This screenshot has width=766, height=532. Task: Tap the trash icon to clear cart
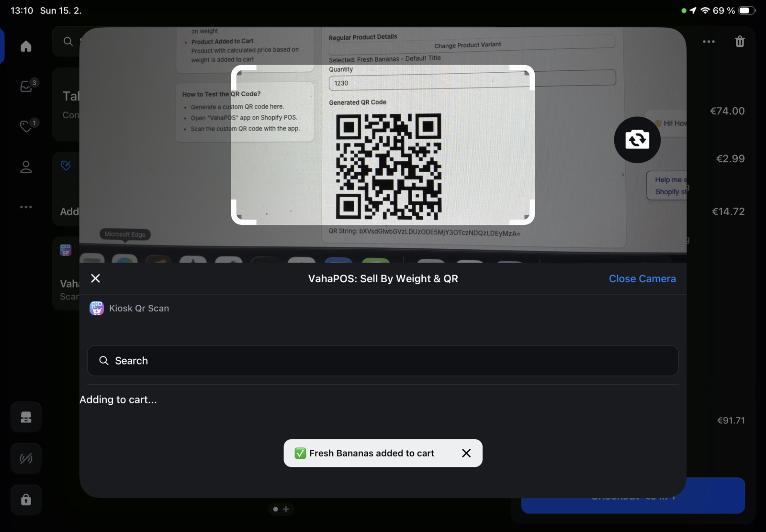click(740, 42)
